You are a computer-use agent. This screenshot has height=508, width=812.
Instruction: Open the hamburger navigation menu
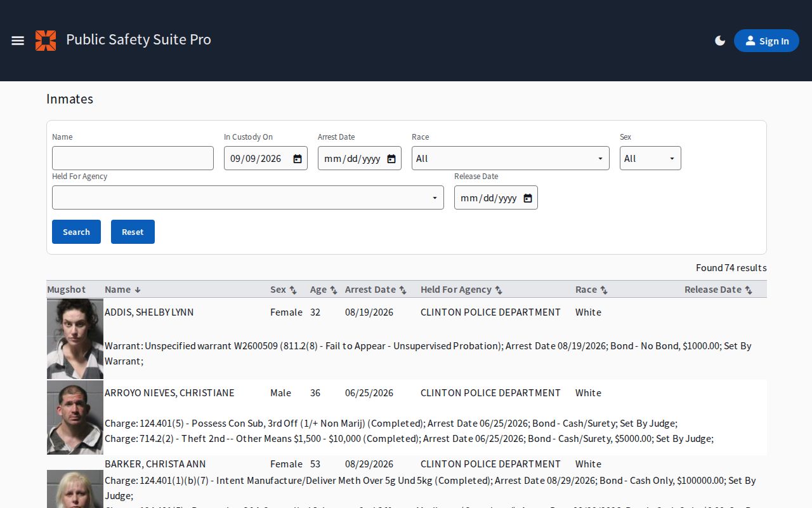(x=18, y=41)
